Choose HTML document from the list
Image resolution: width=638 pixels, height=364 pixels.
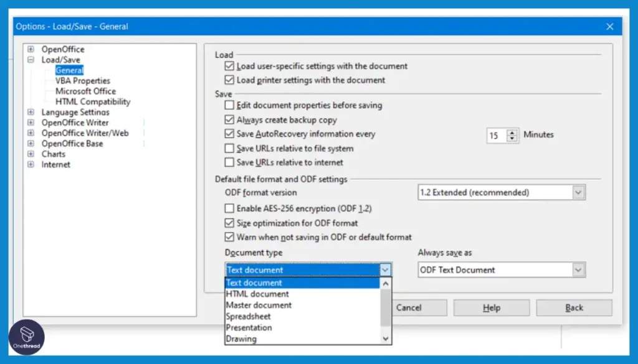tap(302, 294)
